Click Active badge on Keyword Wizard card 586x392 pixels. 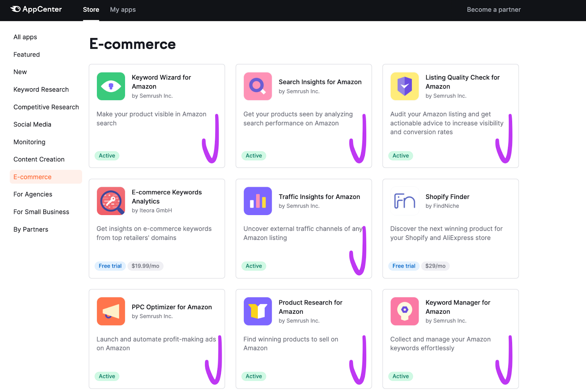pos(107,156)
